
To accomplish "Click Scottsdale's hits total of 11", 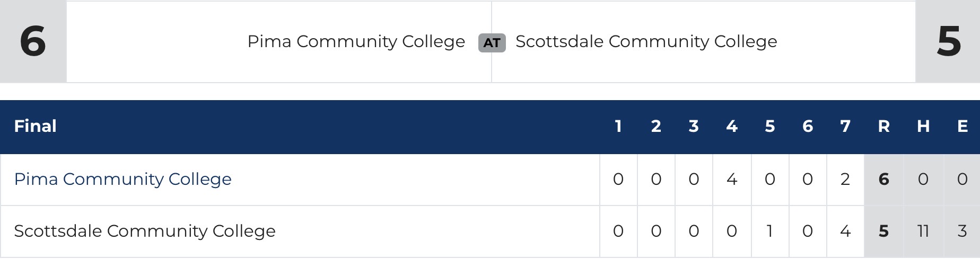I will pos(923,231).
